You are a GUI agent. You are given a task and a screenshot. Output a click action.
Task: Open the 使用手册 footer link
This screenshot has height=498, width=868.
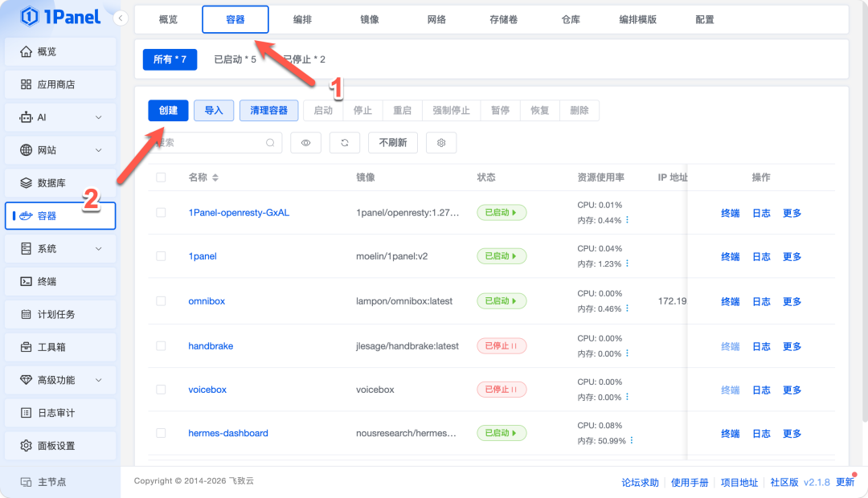[690, 483]
